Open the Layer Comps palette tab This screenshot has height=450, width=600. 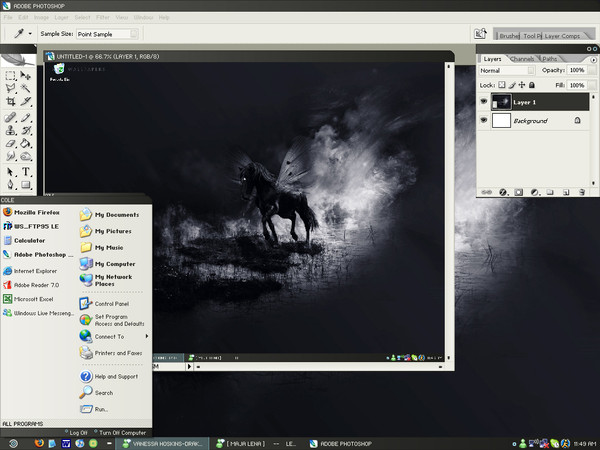click(562, 36)
